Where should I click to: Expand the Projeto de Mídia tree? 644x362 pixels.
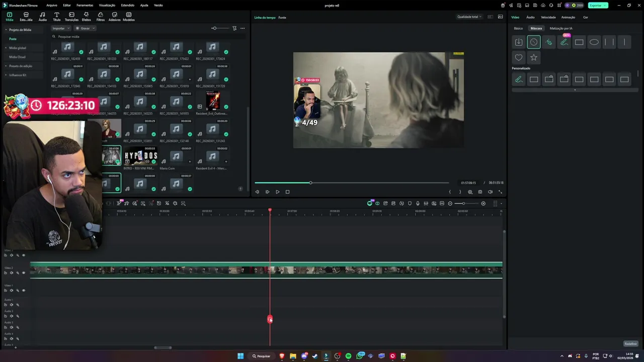6,30
